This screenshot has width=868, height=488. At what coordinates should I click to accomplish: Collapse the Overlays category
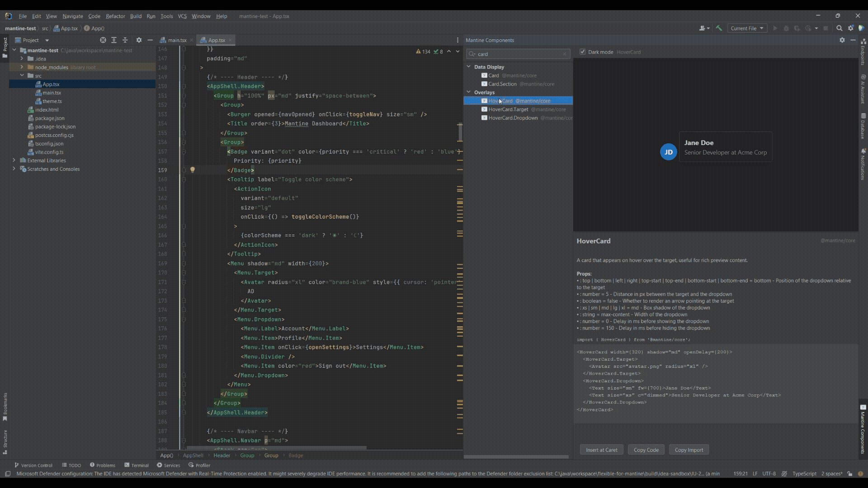point(469,92)
